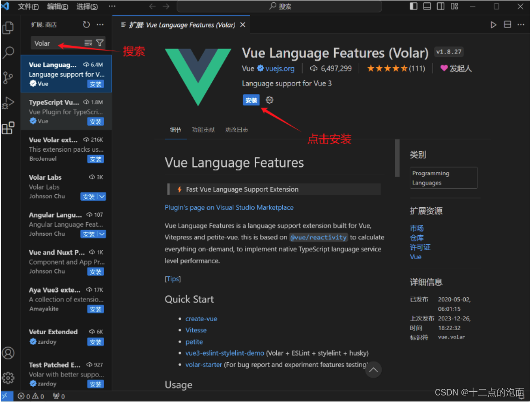
Task: Open the Source Control view
Action: 8,78
